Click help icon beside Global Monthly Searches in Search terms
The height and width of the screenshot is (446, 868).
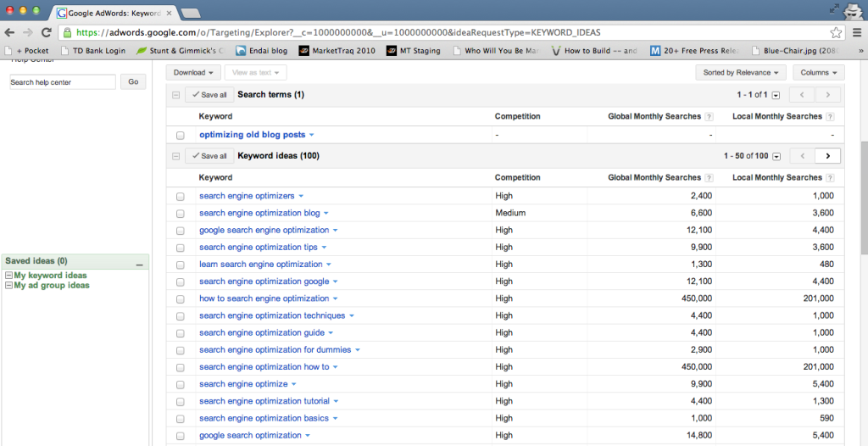(x=709, y=117)
